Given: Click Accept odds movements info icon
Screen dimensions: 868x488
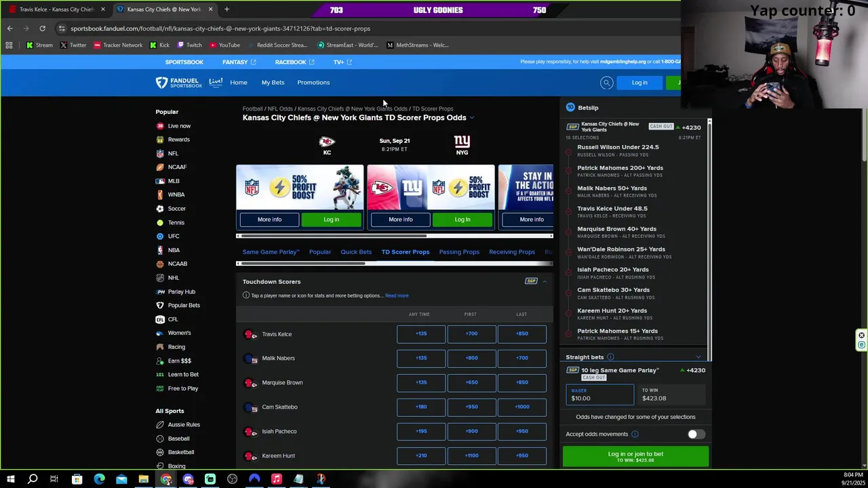Looking at the screenshot, I should pyautogui.click(x=635, y=434).
